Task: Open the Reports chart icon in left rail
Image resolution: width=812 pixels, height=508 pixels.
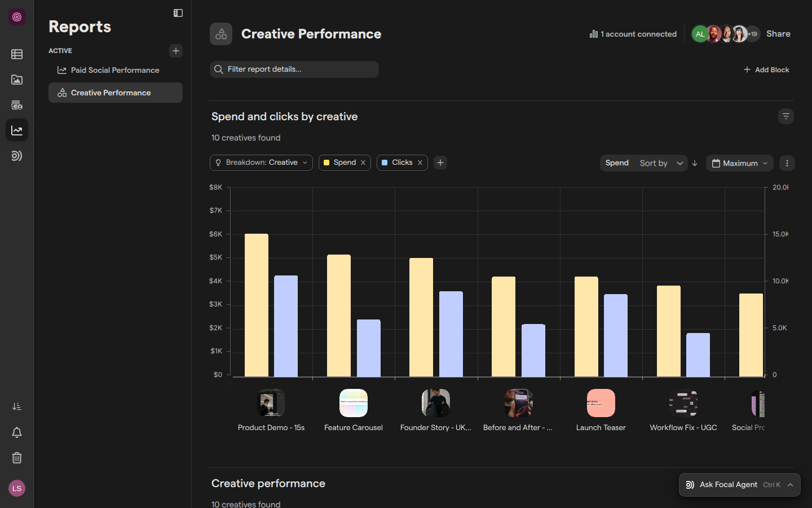Action: point(17,130)
